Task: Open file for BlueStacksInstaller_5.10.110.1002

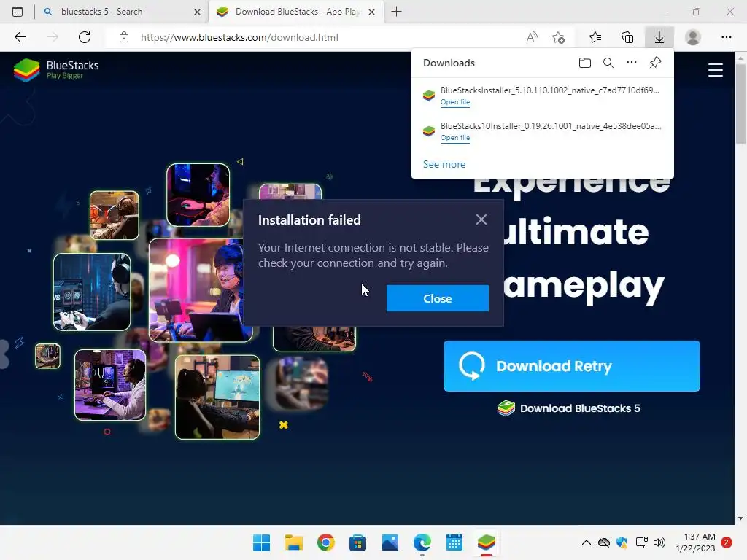Action: tap(455, 102)
